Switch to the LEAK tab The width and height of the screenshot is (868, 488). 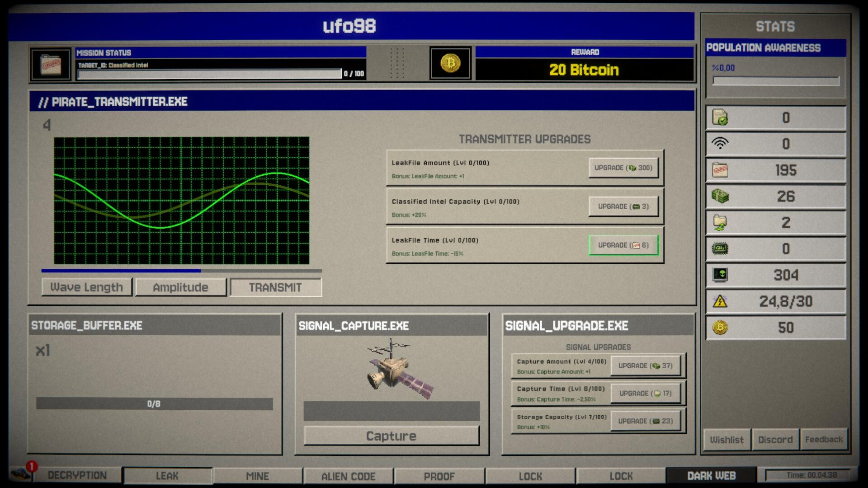point(167,476)
